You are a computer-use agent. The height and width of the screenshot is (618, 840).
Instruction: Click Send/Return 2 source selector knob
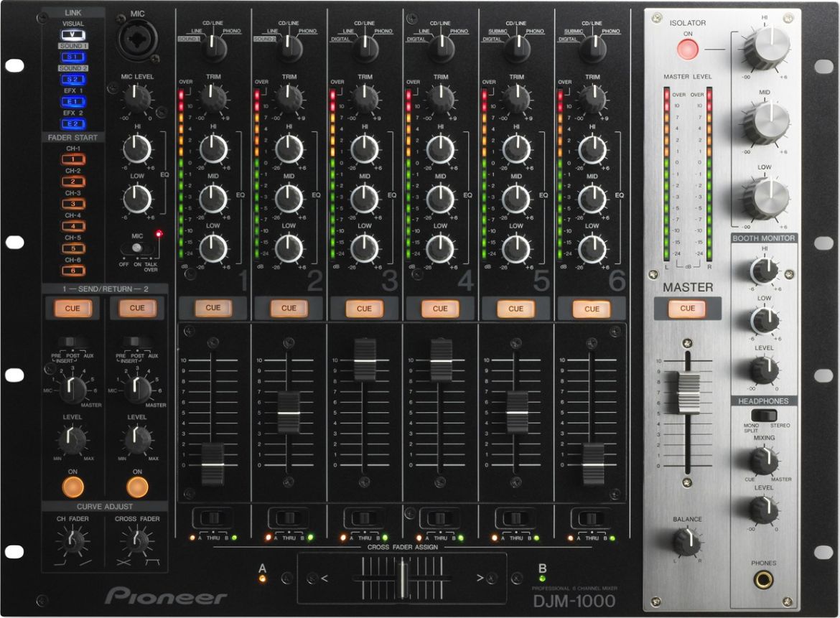click(x=137, y=390)
